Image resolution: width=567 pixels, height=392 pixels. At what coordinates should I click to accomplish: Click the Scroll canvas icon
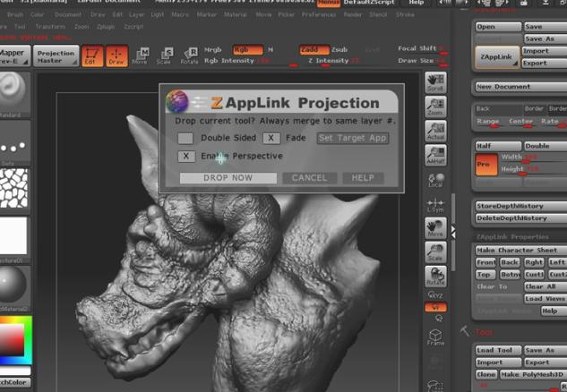[x=436, y=82]
